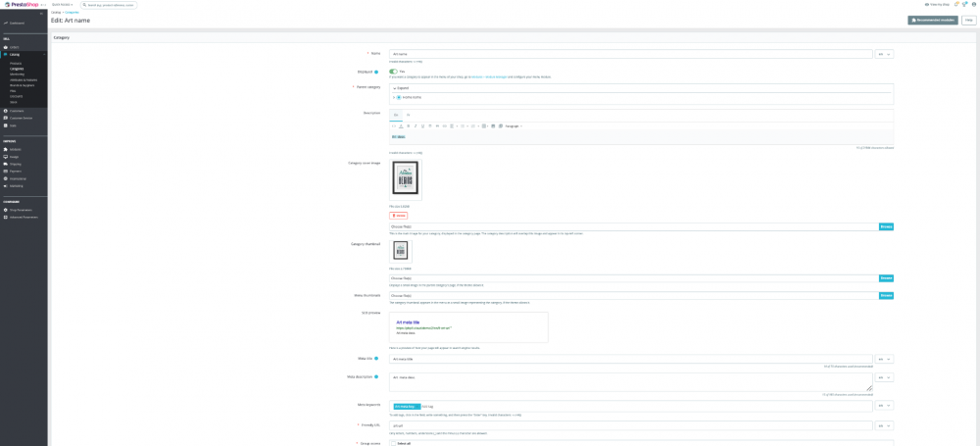Click Expand in Parent category tree
This screenshot has height=446, width=980.
click(x=403, y=88)
